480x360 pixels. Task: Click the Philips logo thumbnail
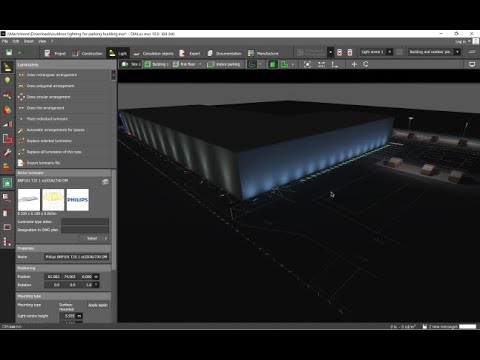click(78, 200)
